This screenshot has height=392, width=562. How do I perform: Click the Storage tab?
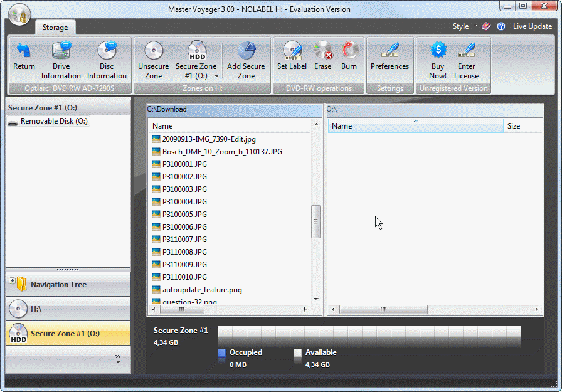pos(55,28)
